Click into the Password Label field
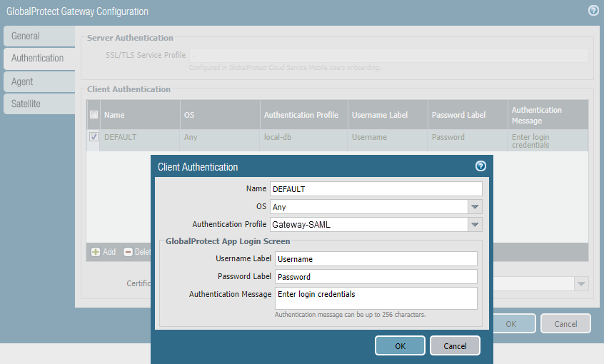 pos(376,277)
